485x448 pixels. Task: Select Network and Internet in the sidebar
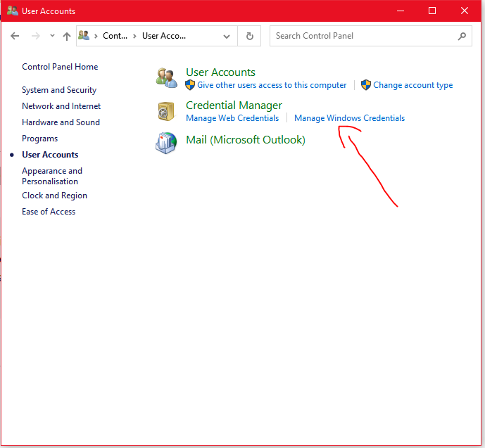[61, 106]
